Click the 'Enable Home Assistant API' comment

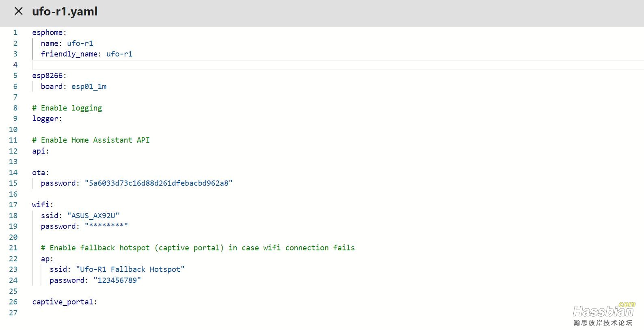pos(91,140)
